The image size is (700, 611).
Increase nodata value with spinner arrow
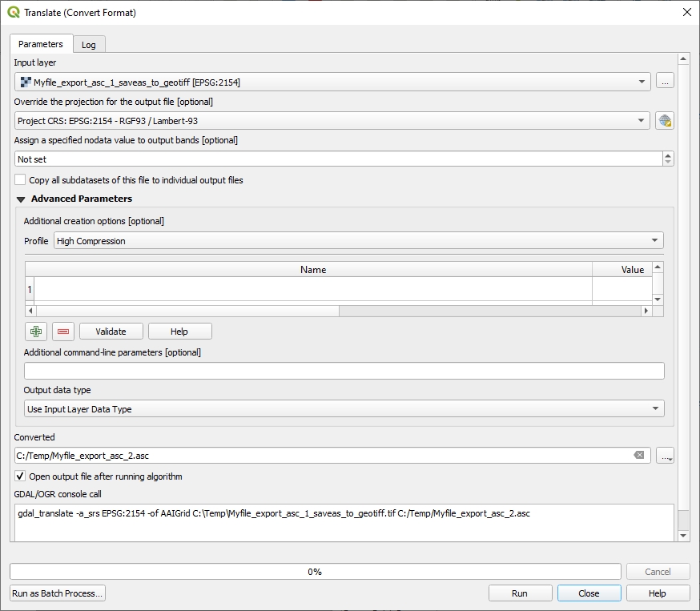point(668,155)
